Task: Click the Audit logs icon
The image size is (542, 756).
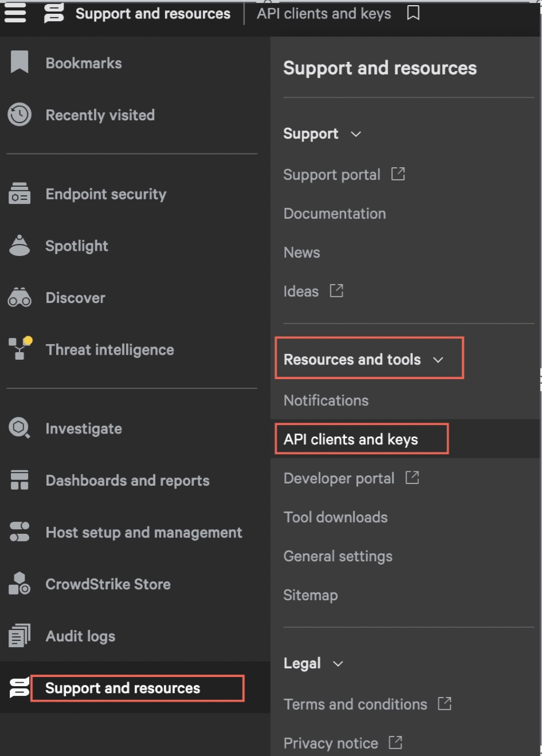Action: [19, 636]
